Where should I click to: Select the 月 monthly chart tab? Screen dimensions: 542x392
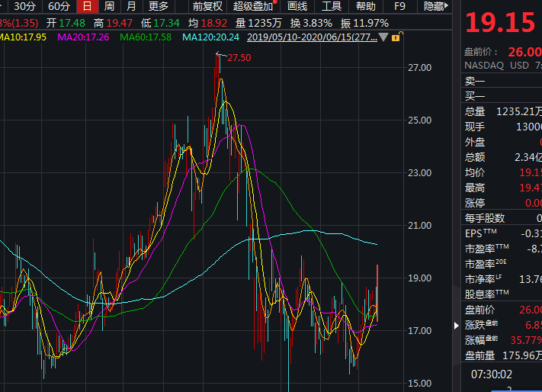pos(131,6)
